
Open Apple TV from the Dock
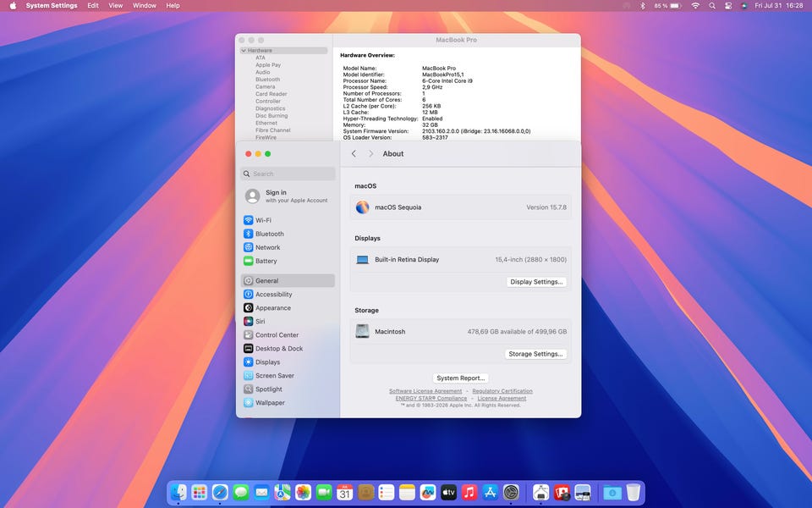(448, 492)
